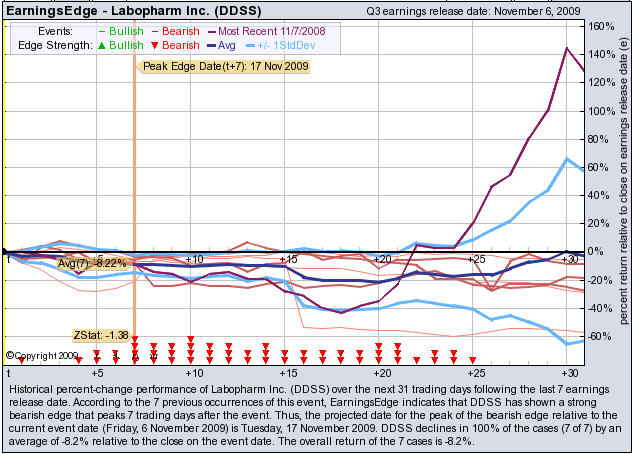Click the ZStat -1.38 callout label

pyautogui.click(x=101, y=334)
